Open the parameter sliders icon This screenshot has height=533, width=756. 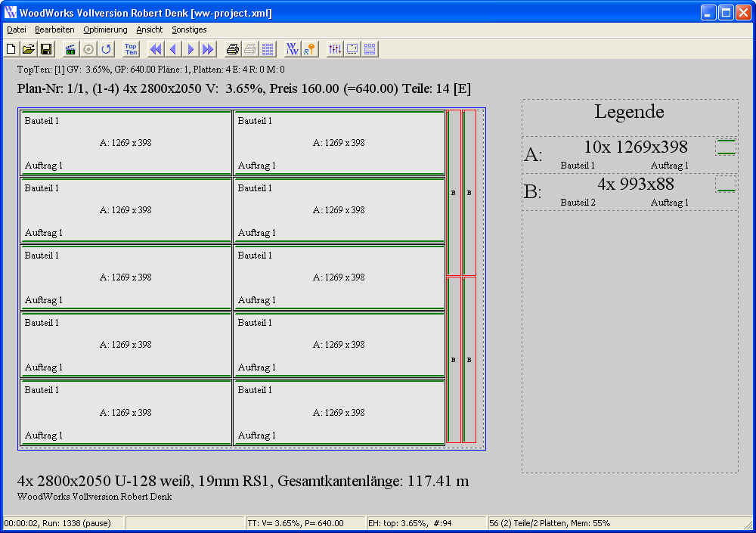coord(335,48)
